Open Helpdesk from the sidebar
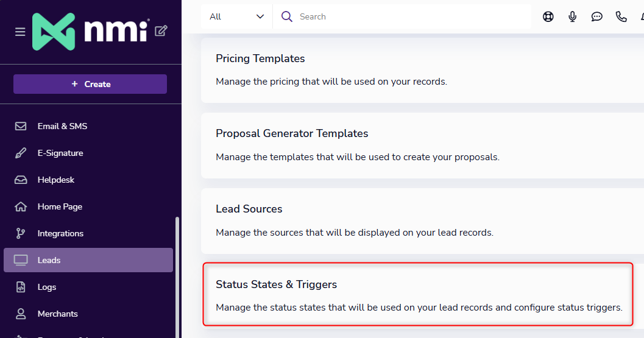This screenshot has height=338, width=644. pyautogui.click(x=56, y=180)
